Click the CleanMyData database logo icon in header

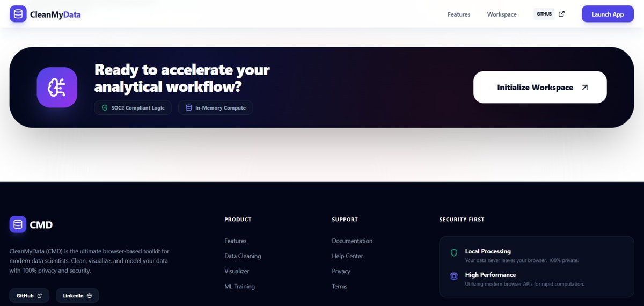tap(18, 14)
